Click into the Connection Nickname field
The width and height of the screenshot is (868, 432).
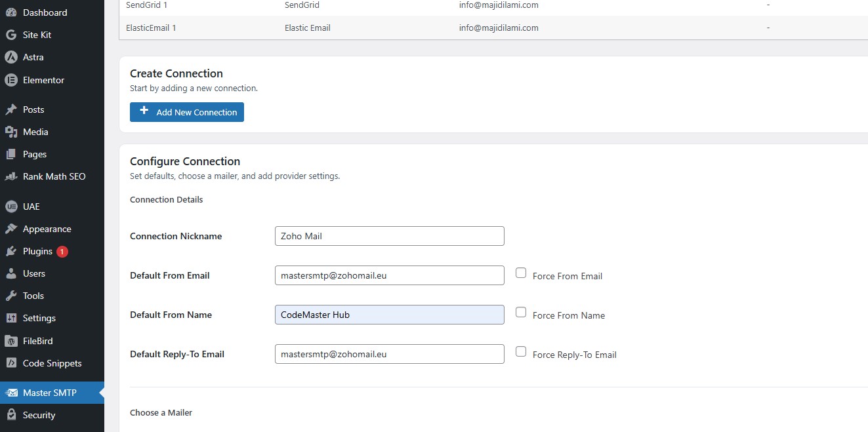click(389, 236)
